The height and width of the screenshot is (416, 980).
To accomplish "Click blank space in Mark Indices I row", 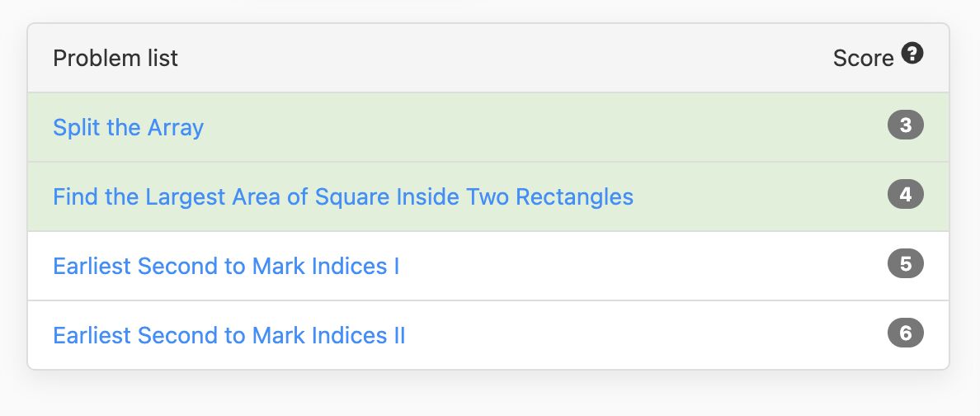I will click(x=643, y=267).
